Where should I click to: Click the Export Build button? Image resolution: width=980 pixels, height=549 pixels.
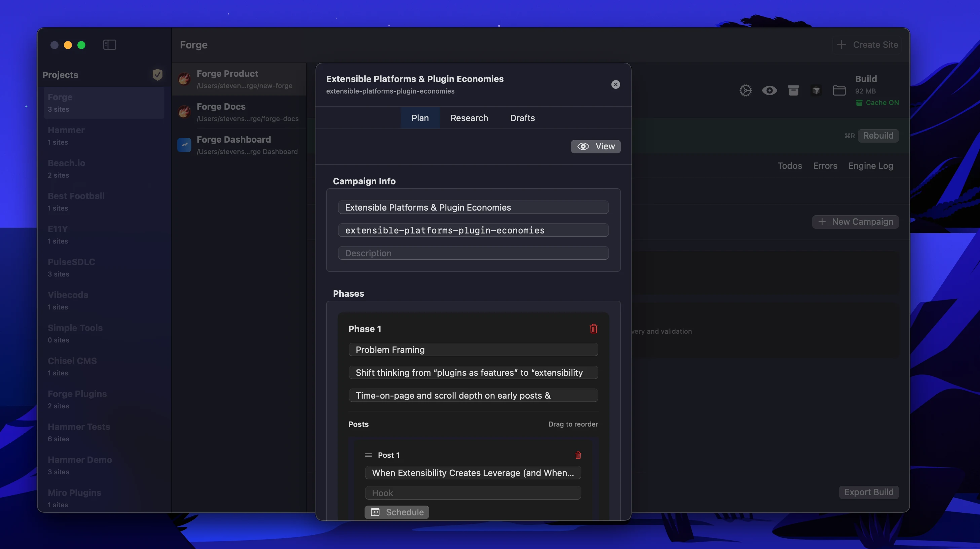pos(869,492)
